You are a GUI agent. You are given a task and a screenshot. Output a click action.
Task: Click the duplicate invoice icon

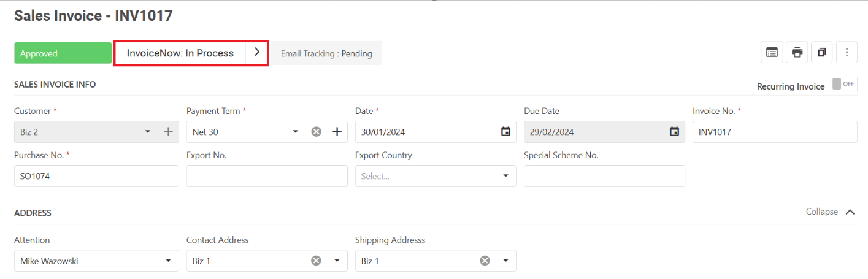pos(822,52)
